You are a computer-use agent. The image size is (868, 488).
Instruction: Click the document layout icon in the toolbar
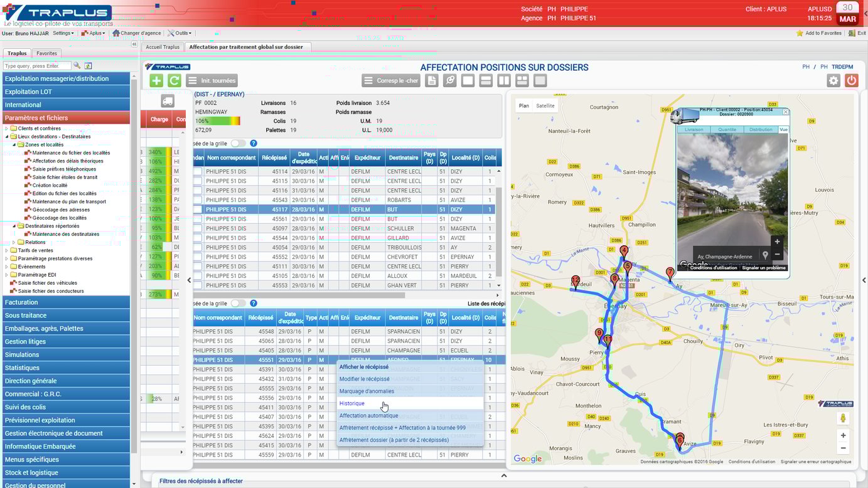point(431,80)
